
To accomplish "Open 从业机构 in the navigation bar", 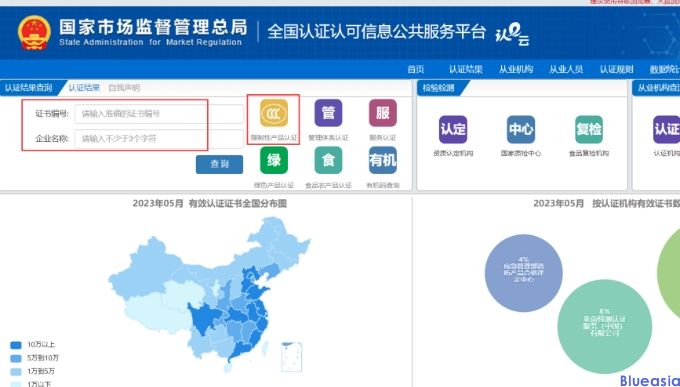I will click(516, 69).
